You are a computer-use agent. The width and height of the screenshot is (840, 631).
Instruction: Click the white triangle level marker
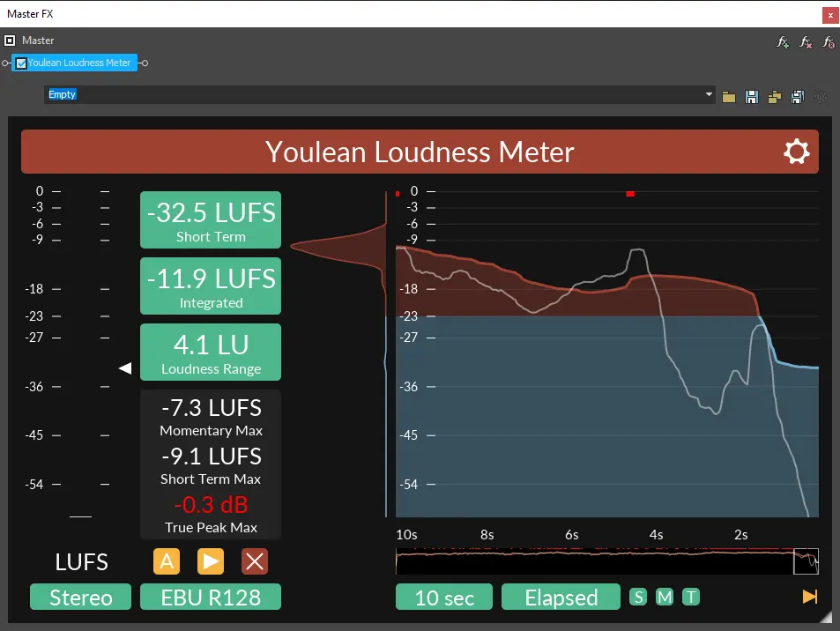(x=125, y=368)
